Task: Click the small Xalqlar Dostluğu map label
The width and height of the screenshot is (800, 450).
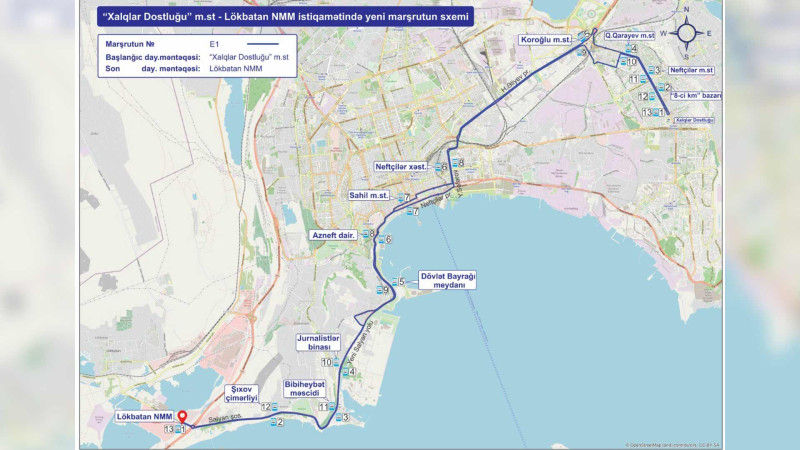Action: click(x=694, y=120)
